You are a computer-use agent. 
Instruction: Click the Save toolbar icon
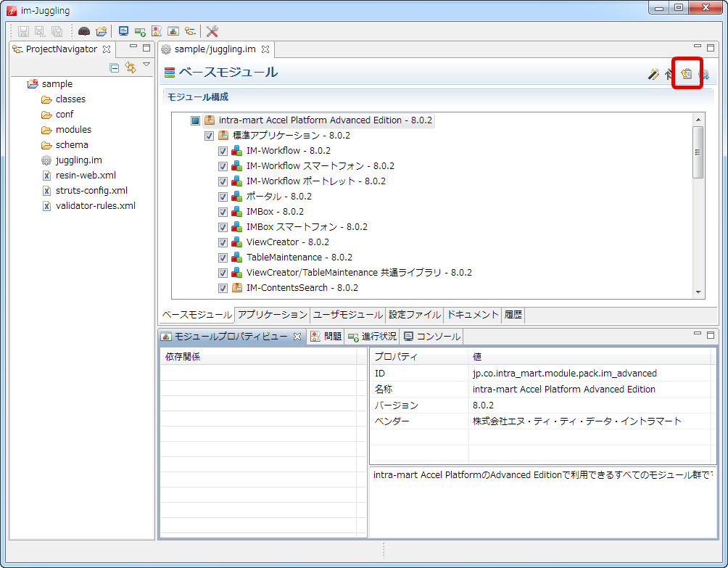23,31
